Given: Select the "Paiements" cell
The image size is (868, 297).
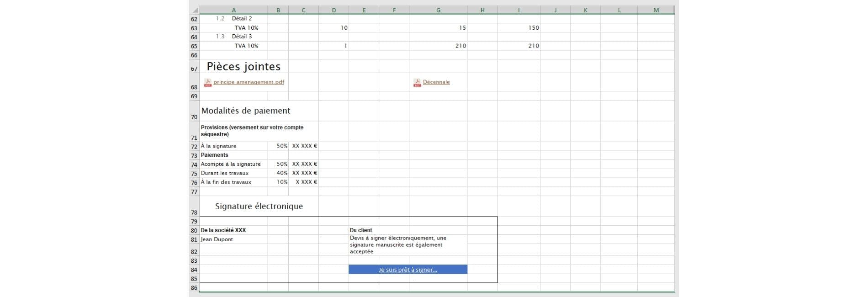Looking at the screenshot, I should (x=234, y=155).
